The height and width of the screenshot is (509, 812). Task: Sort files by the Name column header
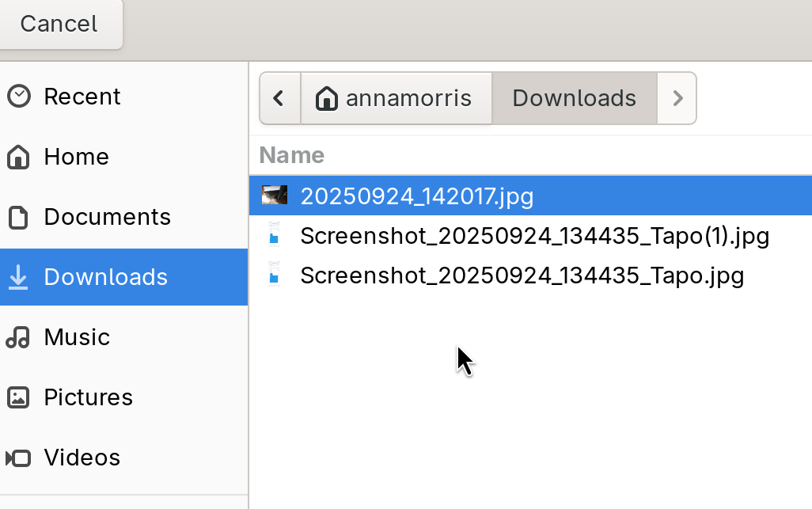point(292,154)
